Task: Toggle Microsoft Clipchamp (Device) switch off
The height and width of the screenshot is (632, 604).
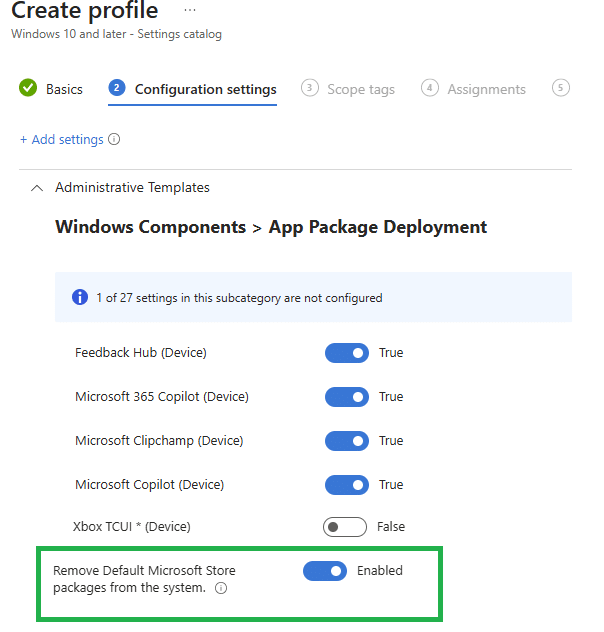Action: [x=346, y=441]
